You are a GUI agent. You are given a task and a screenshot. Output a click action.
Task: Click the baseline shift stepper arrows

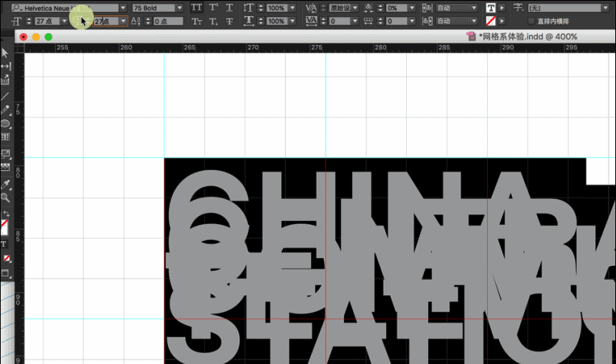point(148,21)
